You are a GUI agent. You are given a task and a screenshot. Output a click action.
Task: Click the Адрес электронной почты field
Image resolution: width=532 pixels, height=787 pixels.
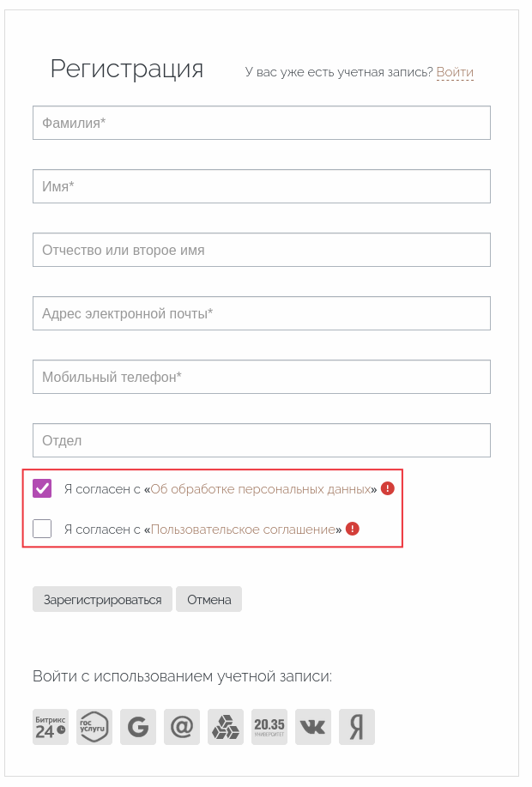pyautogui.click(x=262, y=313)
